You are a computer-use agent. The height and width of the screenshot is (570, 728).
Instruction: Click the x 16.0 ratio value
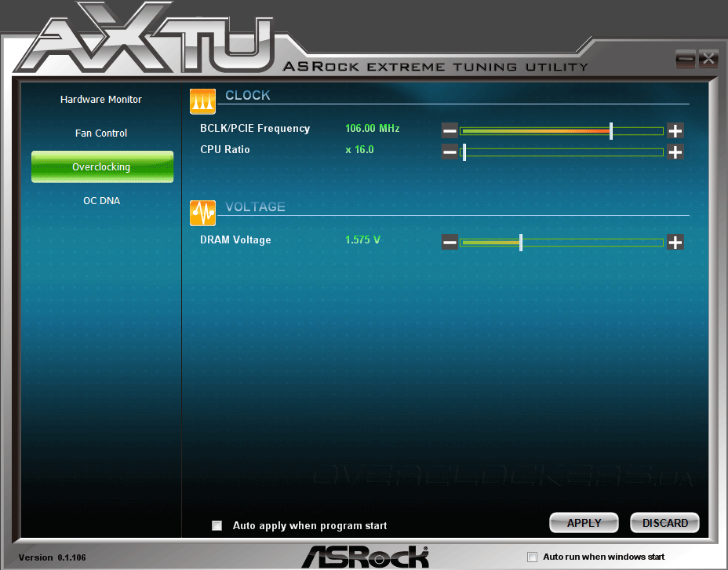359,150
